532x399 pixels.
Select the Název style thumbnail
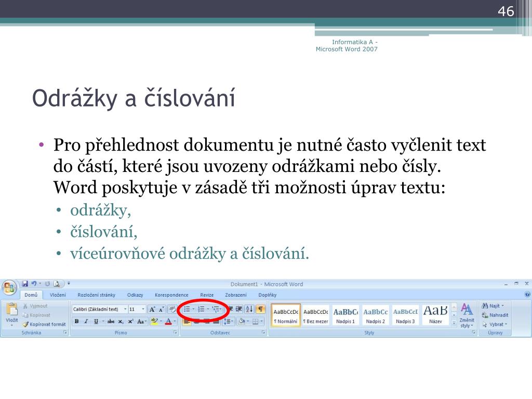(435, 315)
